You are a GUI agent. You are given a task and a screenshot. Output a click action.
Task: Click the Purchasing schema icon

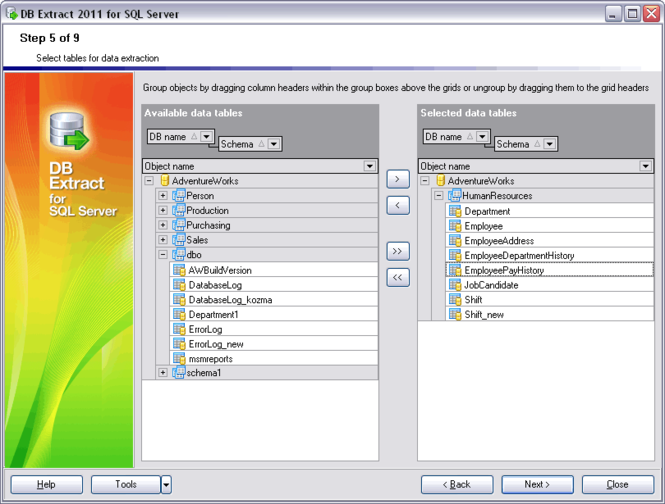click(179, 225)
